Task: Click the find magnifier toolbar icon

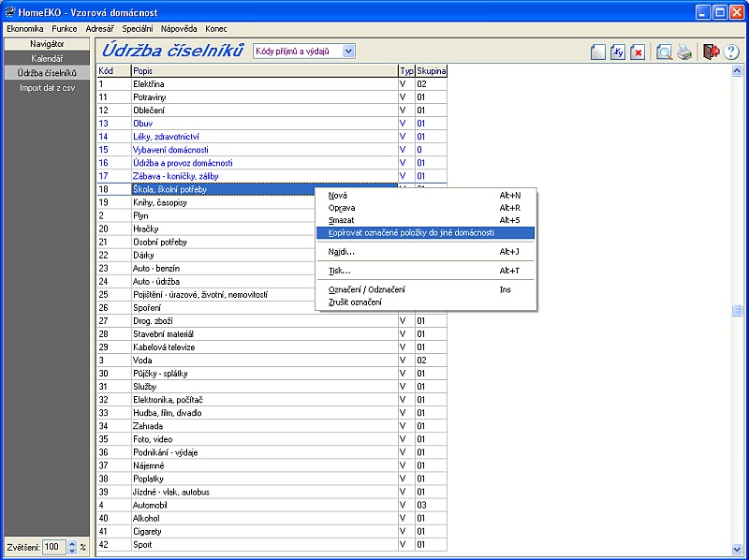Action: (x=664, y=52)
